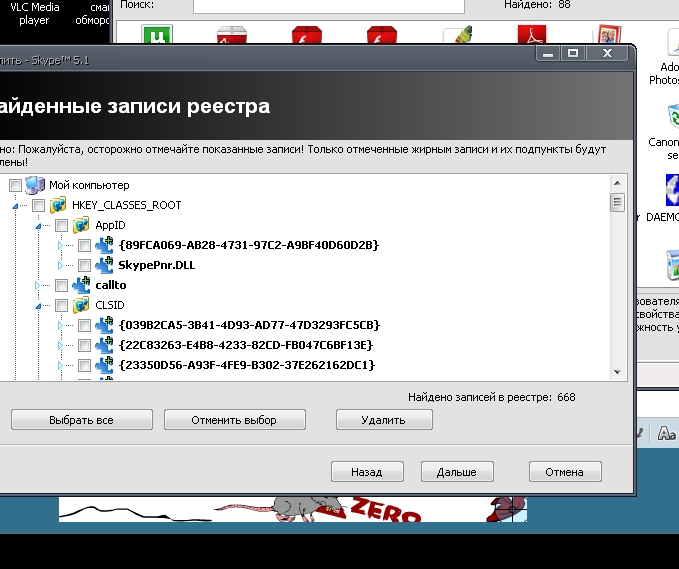This screenshot has width=679, height=569.
Task: Select the brush-and-palette program icon in the background list
Action: click(x=458, y=34)
